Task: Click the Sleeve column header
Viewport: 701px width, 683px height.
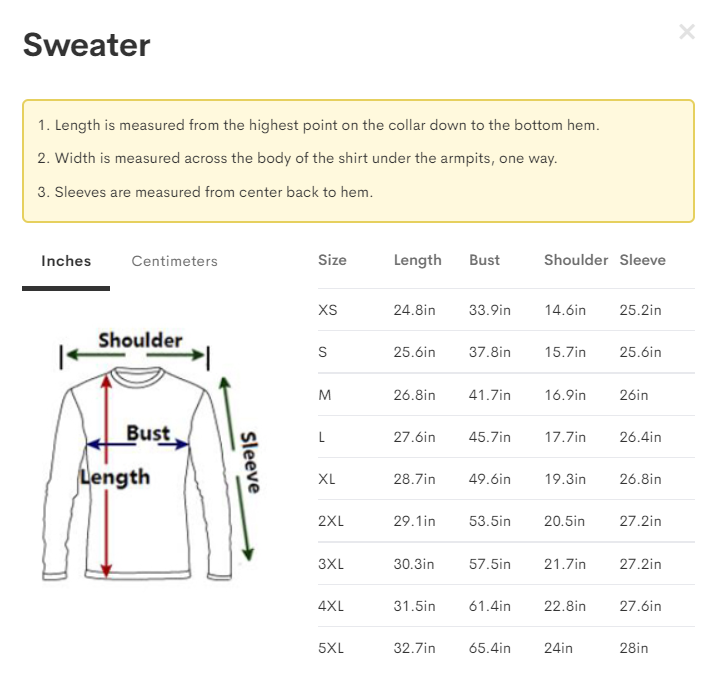Action: (x=642, y=260)
